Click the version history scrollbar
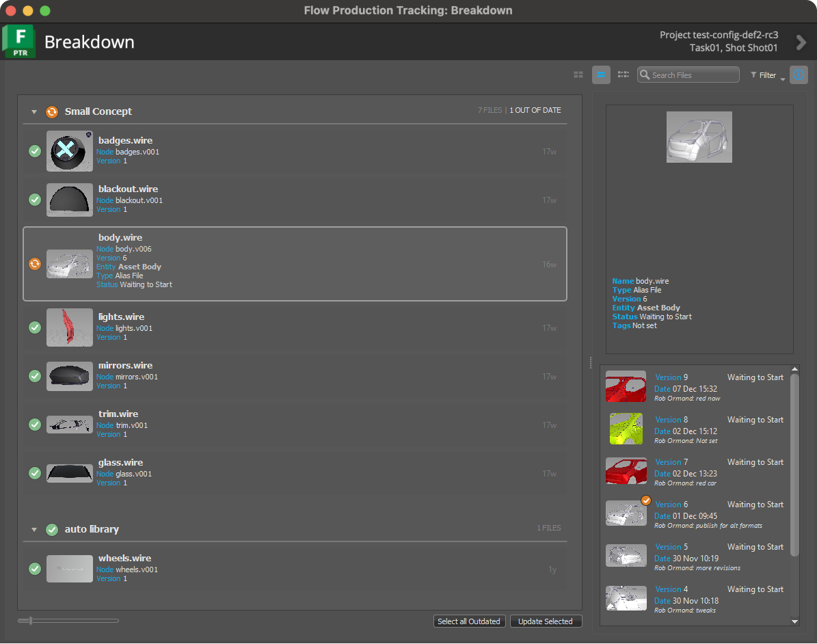Viewport: 817px width, 644px height. point(794,466)
